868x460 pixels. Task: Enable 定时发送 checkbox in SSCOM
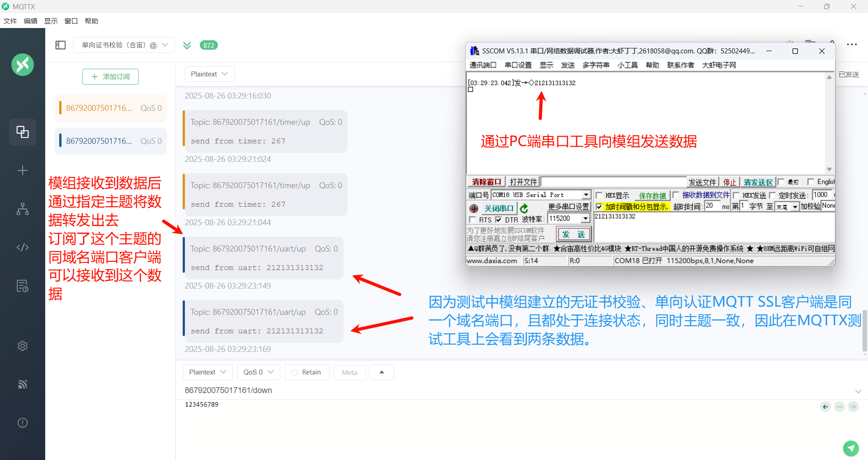click(x=772, y=195)
